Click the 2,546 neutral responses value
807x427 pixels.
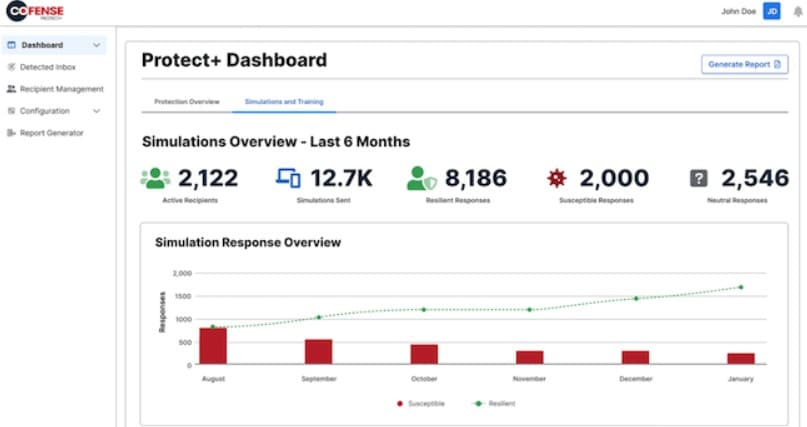click(755, 179)
